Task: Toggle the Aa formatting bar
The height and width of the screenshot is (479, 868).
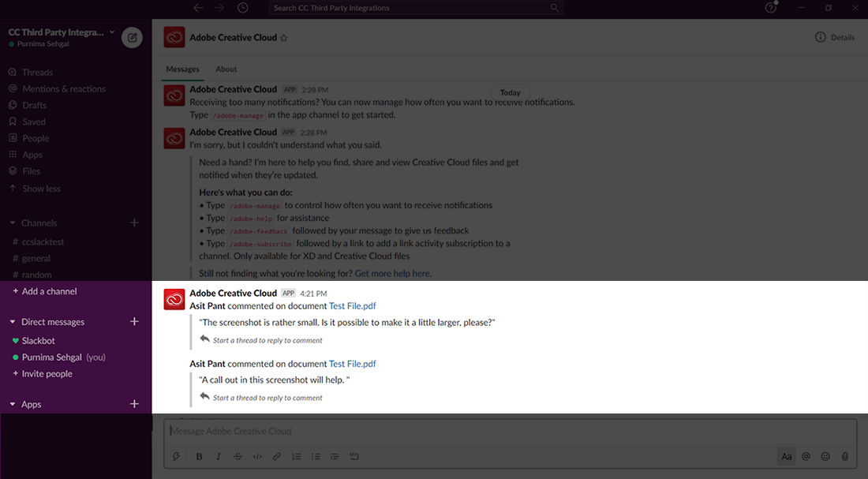Action: tap(786, 456)
